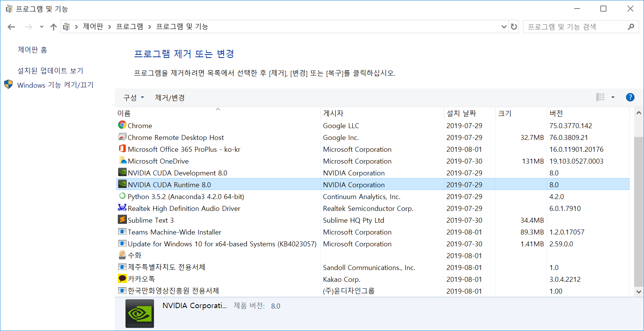Open 설치된 업데이트 보기 link
644x331 pixels.
pos(50,71)
